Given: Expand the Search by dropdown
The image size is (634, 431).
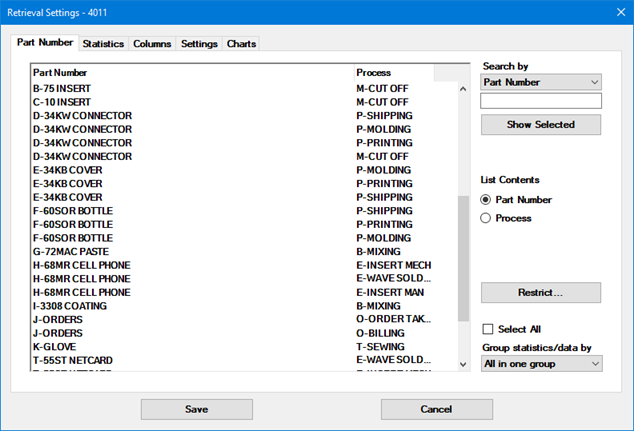Looking at the screenshot, I should pos(541,82).
